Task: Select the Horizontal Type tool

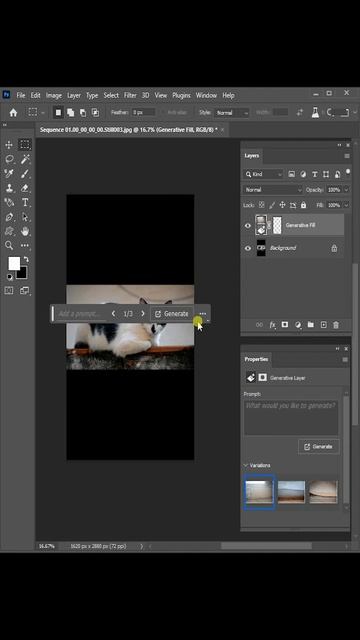Action: [x=25, y=202]
